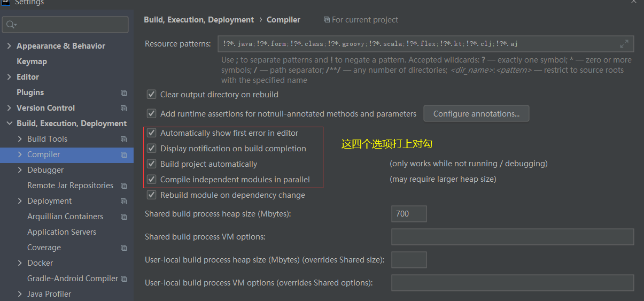Click the project-level icon beside Remote Jar Repositories
Screen dimensions: 644x301
pos(124,186)
